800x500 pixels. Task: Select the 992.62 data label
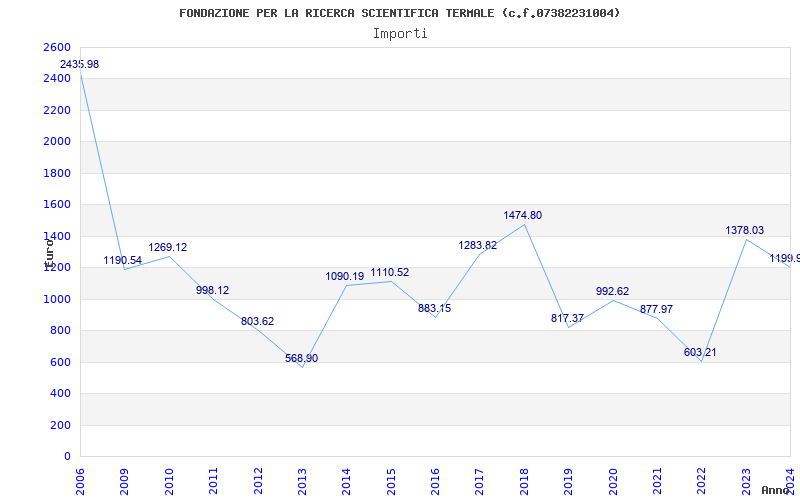click(x=612, y=291)
